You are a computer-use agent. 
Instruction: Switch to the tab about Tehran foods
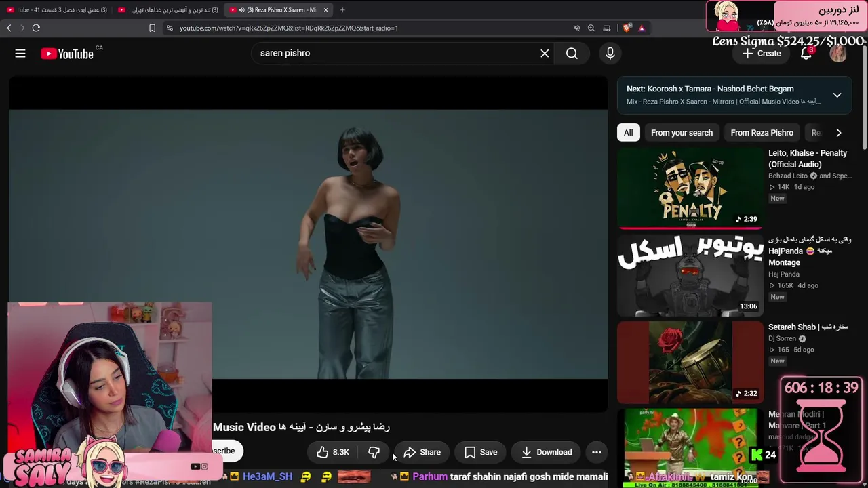[169, 9]
